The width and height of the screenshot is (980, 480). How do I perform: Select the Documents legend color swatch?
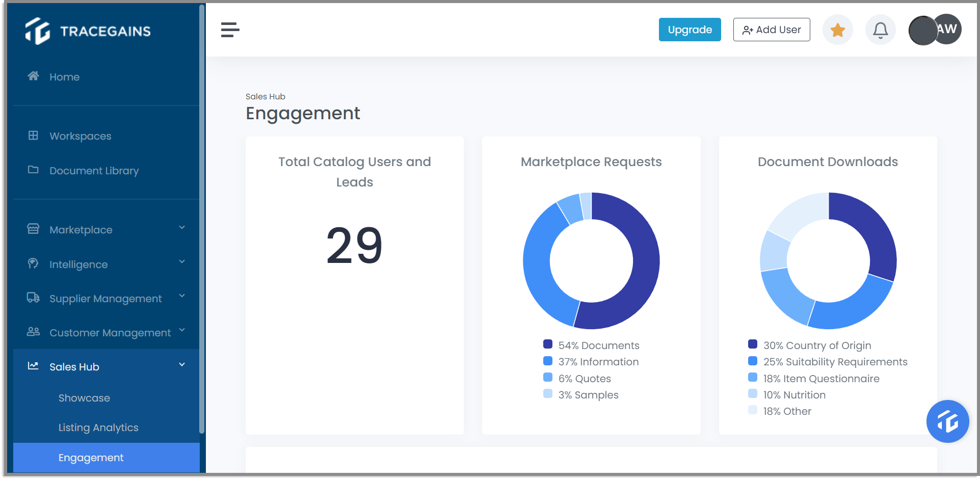pyautogui.click(x=547, y=344)
